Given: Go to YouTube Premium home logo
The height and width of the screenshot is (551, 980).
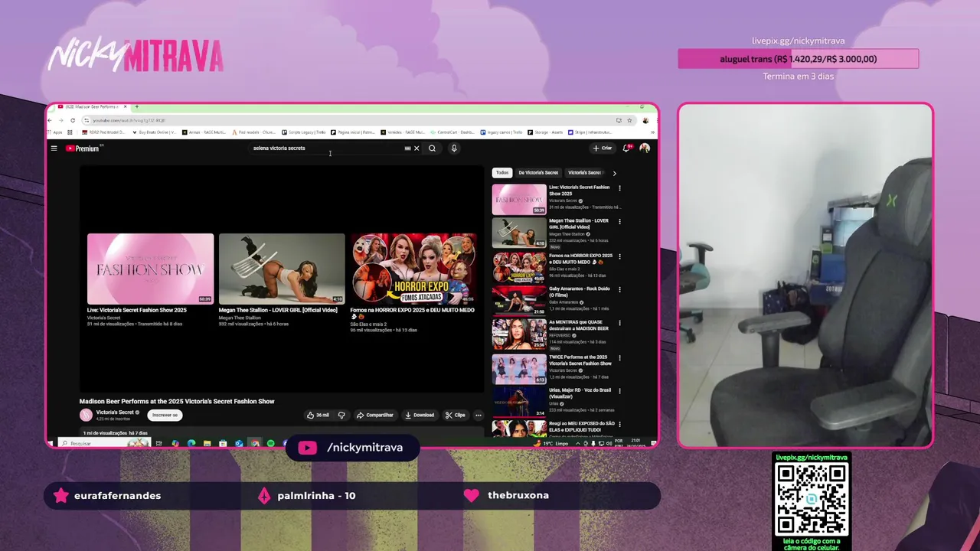Looking at the screenshot, I should pyautogui.click(x=83, y=148).
